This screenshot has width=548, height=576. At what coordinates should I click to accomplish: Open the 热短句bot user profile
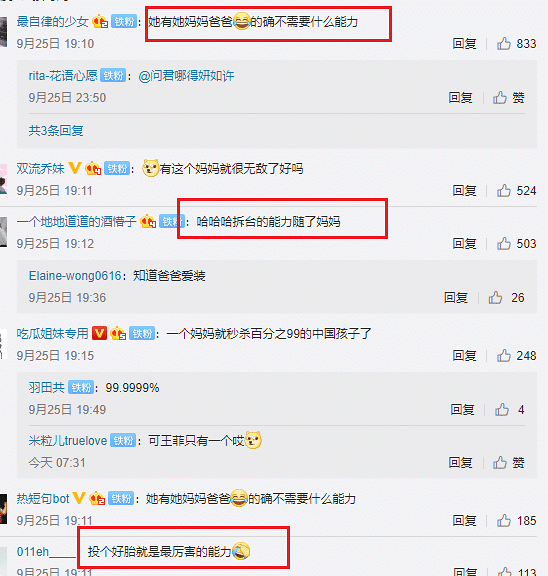43,498
